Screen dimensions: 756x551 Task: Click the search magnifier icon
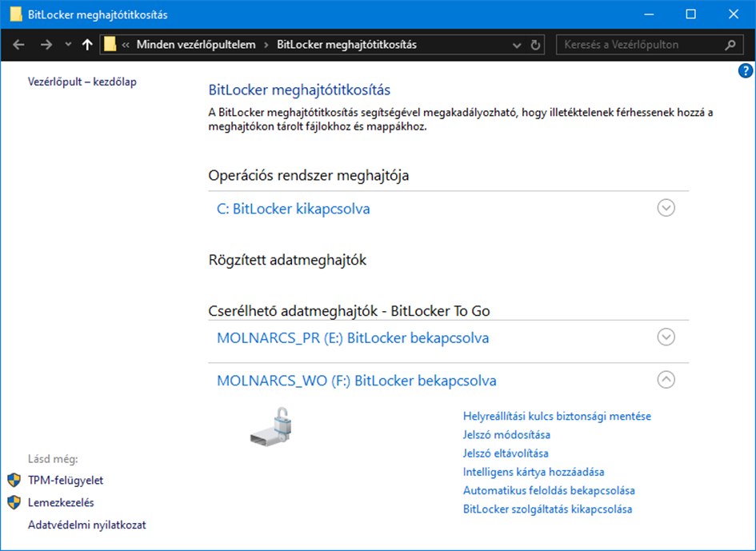tap(730, 45)
